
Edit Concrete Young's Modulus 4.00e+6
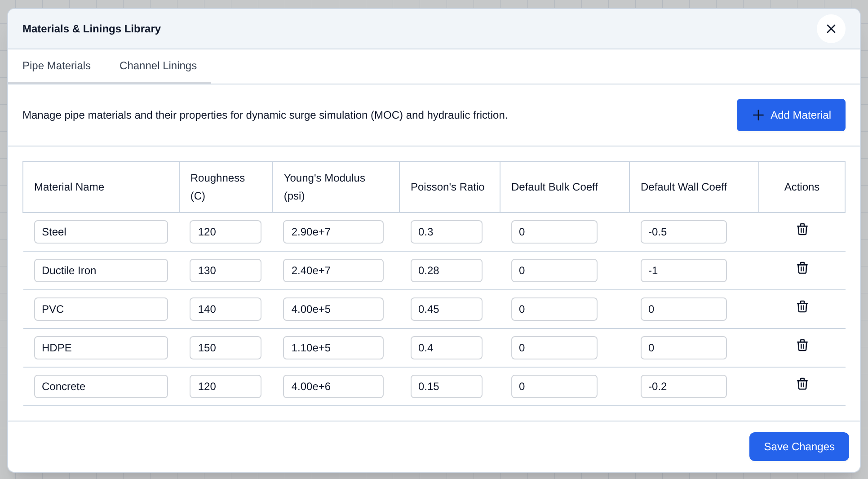pyautogui.click(x=333, y=386)
